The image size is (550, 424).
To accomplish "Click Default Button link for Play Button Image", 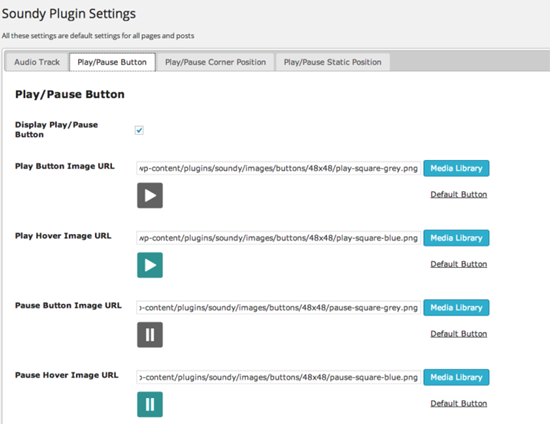I will point(459,194).
